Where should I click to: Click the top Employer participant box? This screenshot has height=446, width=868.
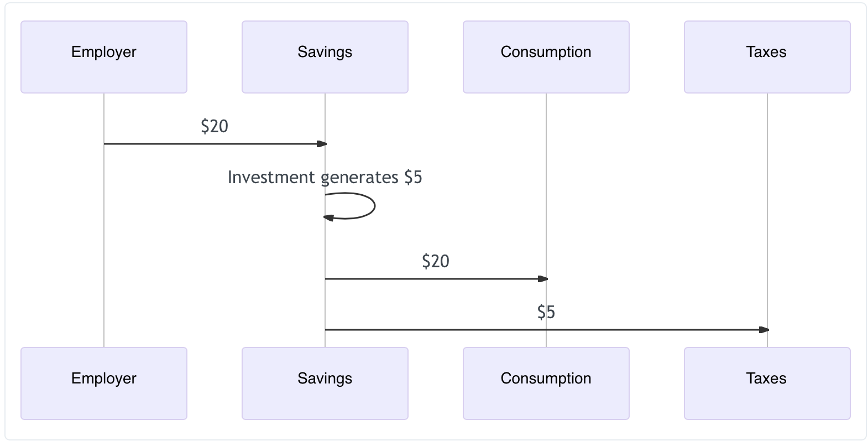[104, 57]
